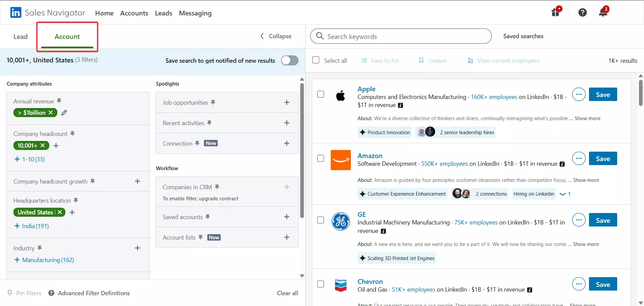Check the checkbox next to Amazon
This screenshot has width=644, height=306.
tap(321, 158)
